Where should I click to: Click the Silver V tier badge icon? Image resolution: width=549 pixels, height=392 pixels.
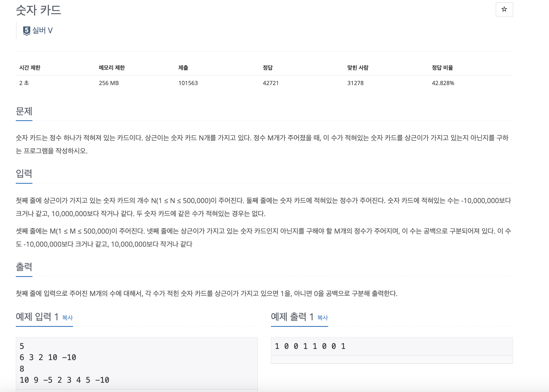coord(26,31)
